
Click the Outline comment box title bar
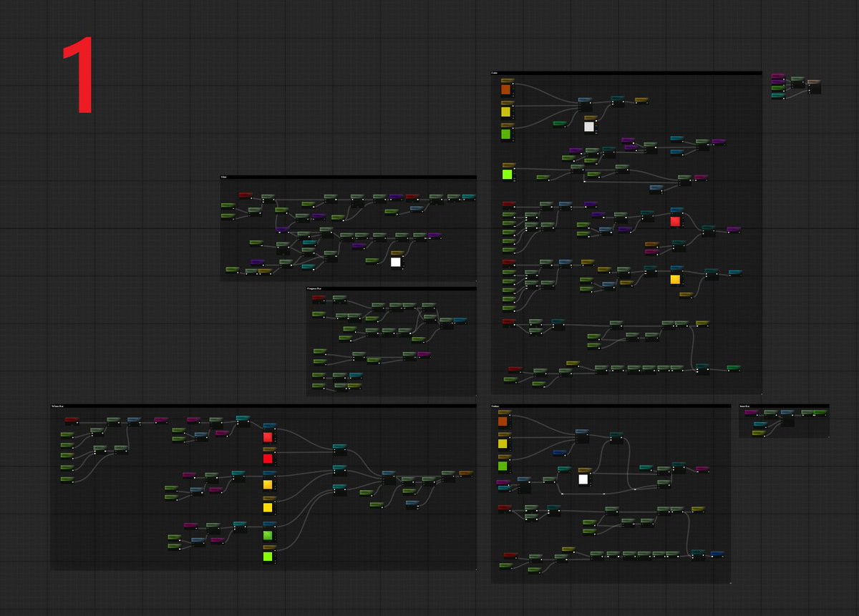pos(611,406)
